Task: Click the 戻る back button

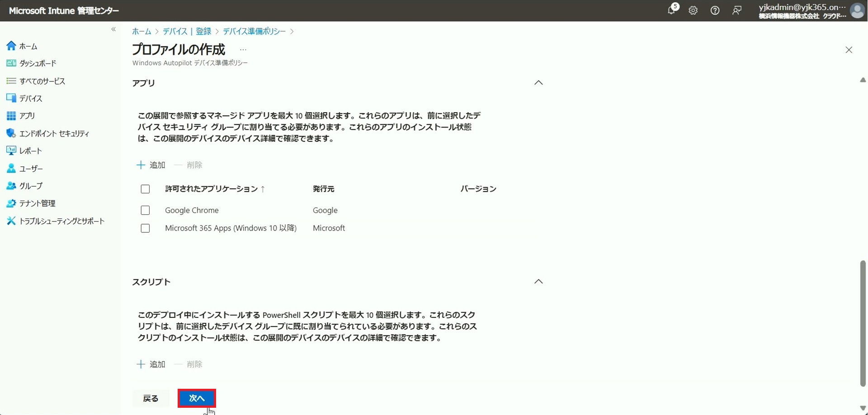Action: coord(151,398)
